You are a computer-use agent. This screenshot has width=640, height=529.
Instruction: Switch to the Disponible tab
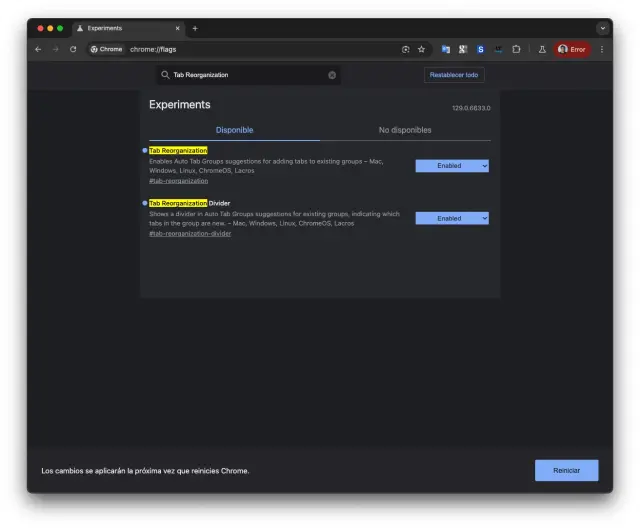pyautogui.click(x=235, y=130)
